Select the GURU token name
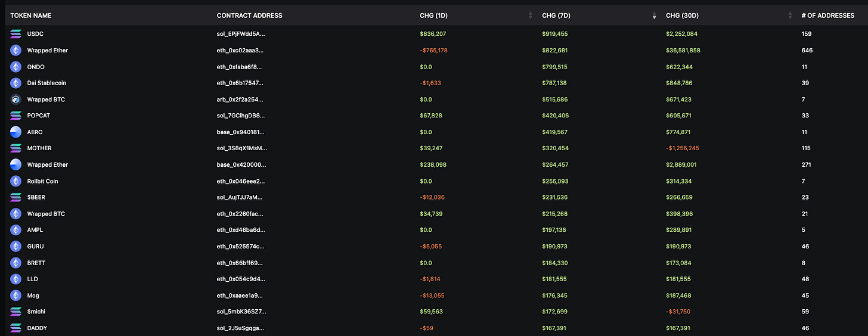 (35, 247)
